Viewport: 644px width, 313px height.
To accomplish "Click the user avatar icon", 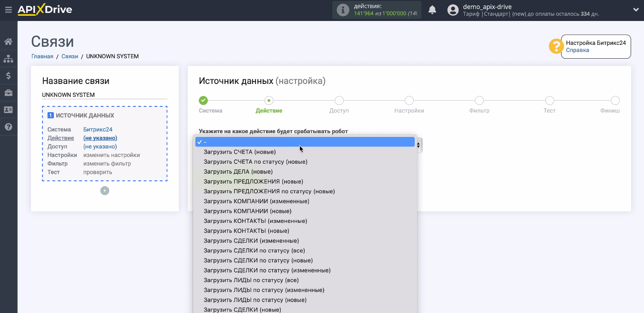I will (453, 10).
